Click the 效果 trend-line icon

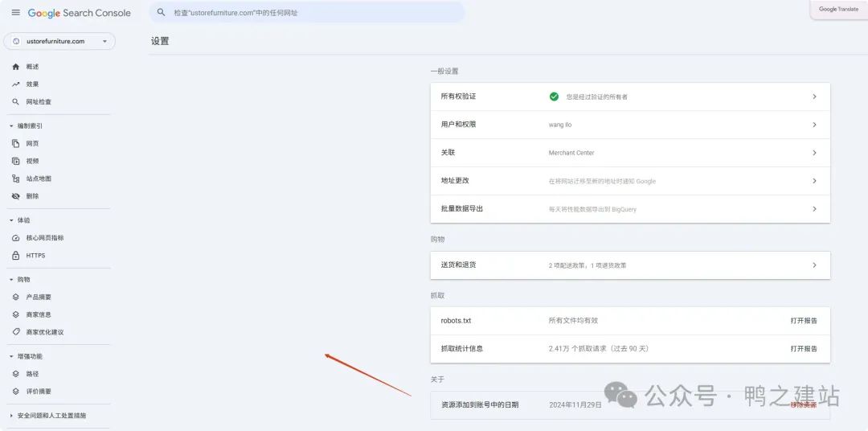coord(15,84)
